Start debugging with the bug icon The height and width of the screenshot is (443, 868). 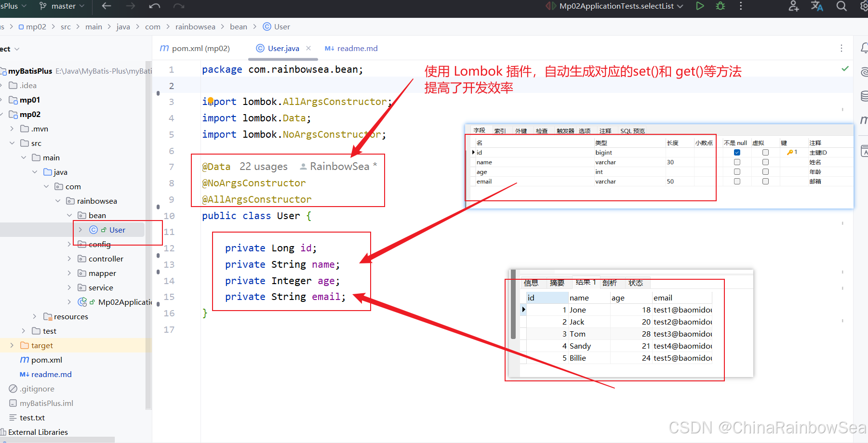click(x=721, y=6)
